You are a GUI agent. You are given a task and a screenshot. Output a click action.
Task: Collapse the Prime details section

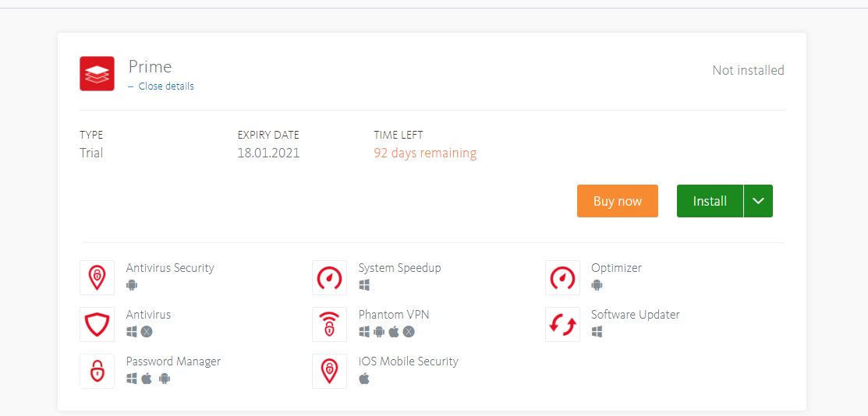point(165,86)
